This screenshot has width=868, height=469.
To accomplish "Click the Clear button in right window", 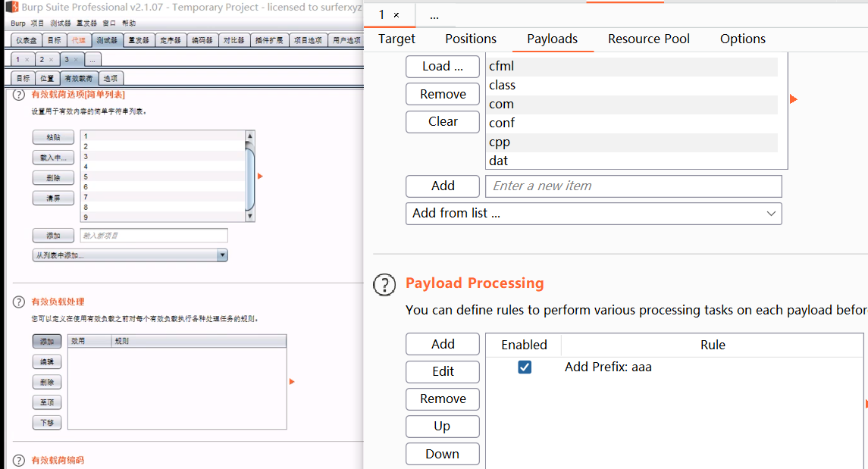I will pos(442,122).
